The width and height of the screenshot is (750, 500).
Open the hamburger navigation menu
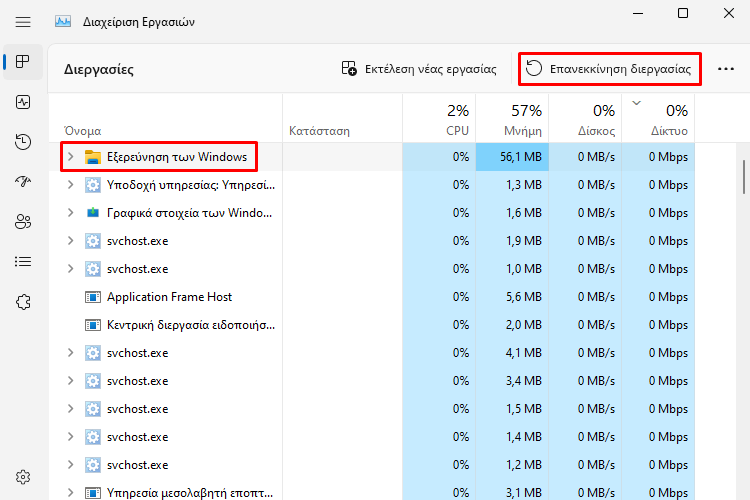coord(22,22)
